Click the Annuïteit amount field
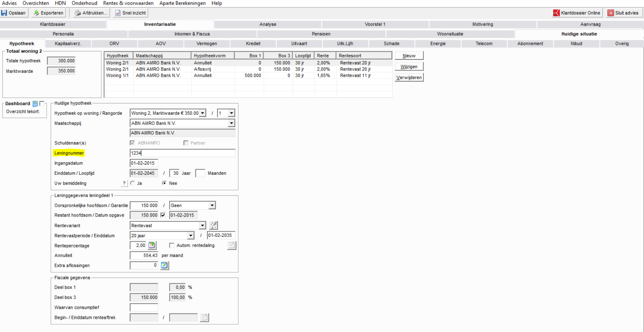 pyautogui.click(x=144, y=255)
